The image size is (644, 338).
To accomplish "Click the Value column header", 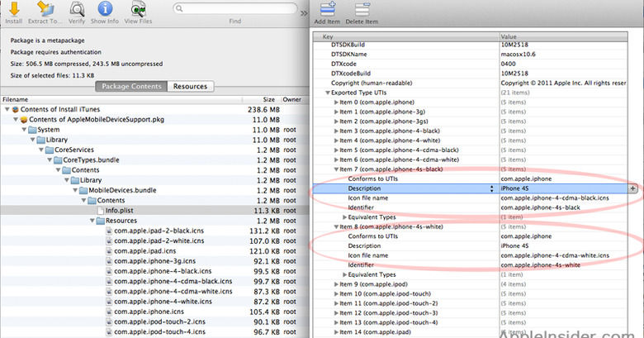I will [x=563, y=36].
